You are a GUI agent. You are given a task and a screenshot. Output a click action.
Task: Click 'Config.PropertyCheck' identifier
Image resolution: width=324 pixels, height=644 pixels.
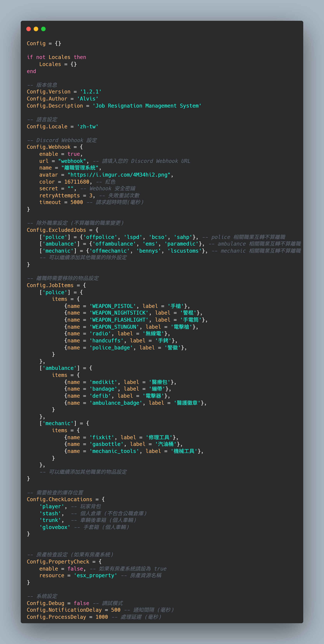tap(58, 561)
